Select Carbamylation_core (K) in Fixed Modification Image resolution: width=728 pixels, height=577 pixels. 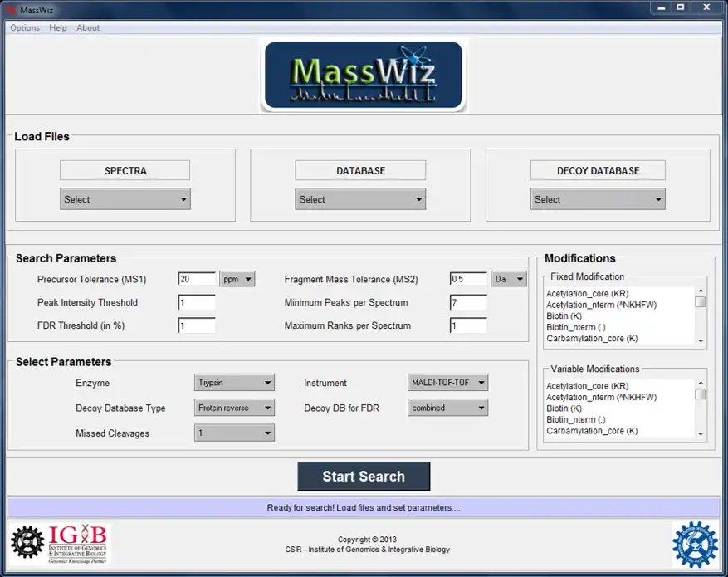pos(592,339)
